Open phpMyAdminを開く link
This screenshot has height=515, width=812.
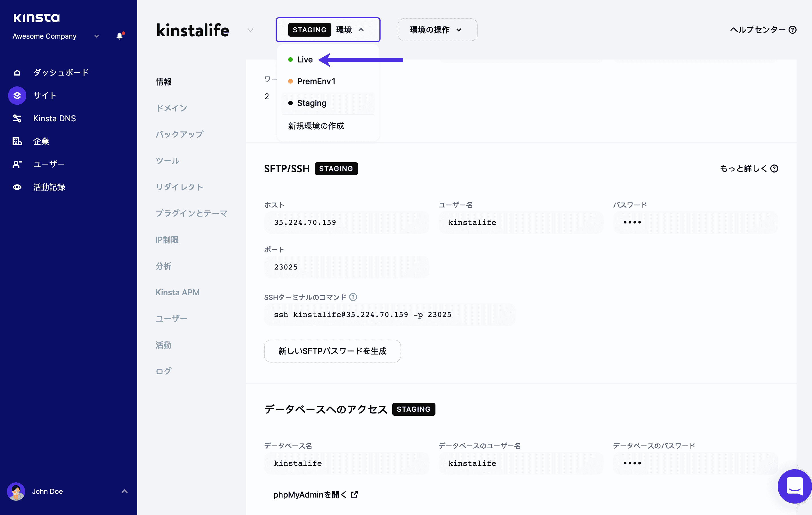(x=316, y=494)
